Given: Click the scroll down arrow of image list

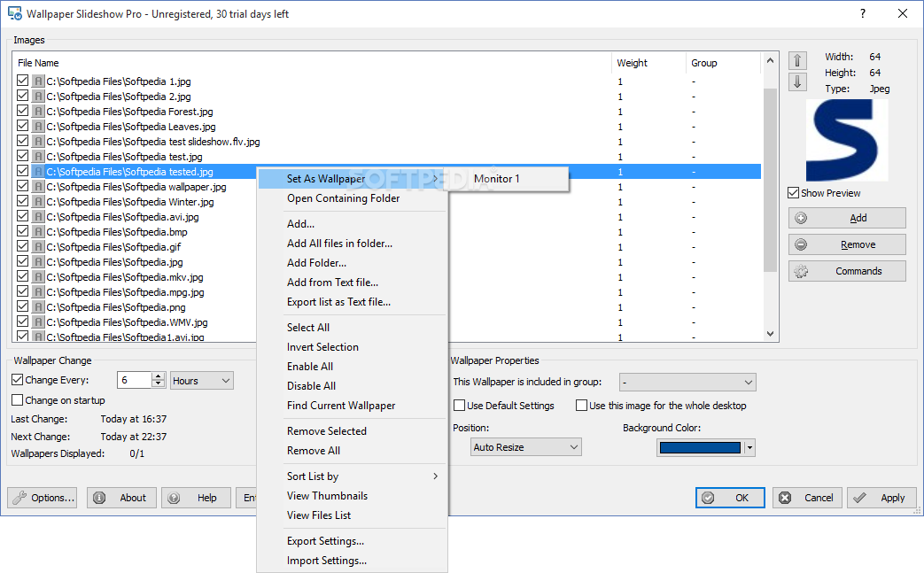Looking at the screenshot, I should tap(770, 333).
